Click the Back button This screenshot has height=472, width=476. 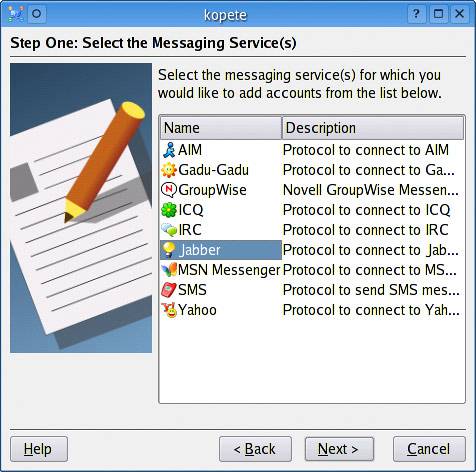255,449
